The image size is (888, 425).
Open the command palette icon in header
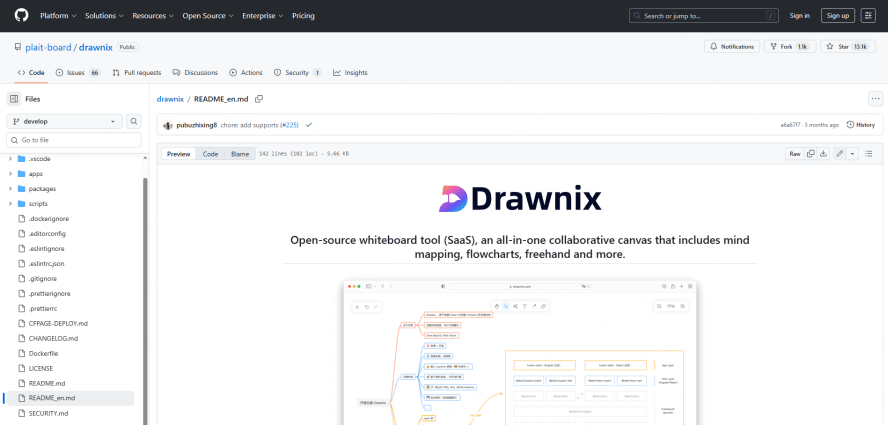coord(868,16)
